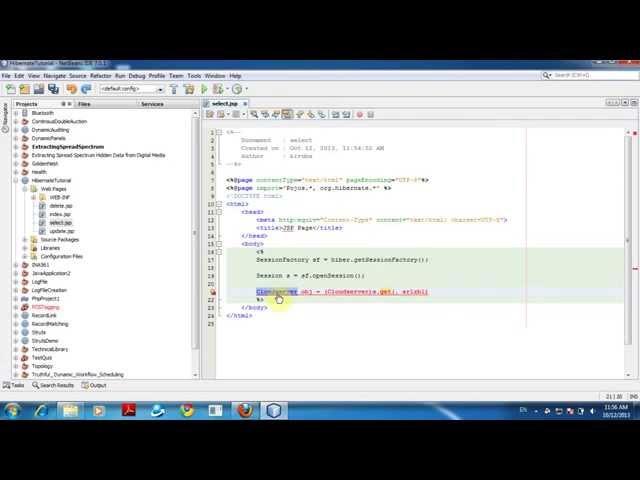Image resolution: width=640 pixels, height=480 pixels.
Task: Click the Stop Macro Recording icon
Action: (x=371, y=115)
